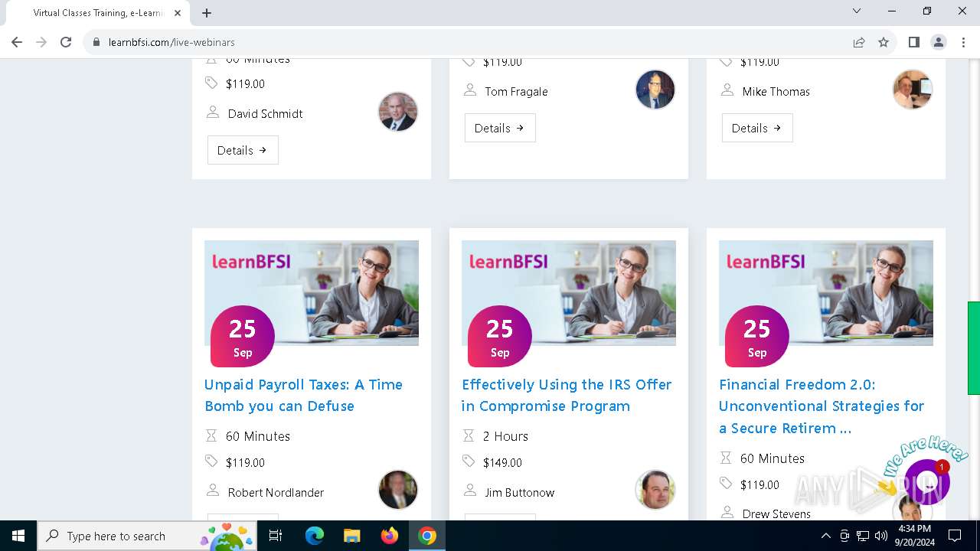Expand the tab search chevron
This screenshot has height=551, width=980.
coord(857,11)
